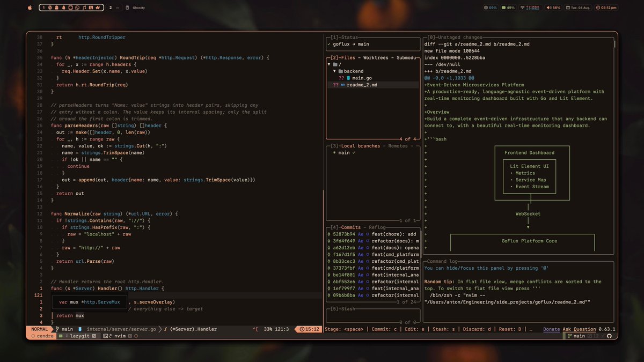This screenshot has height=362, width=644.
Task: Open the date Tue. 04 Aug. widget
Action: tap(579, 8)
